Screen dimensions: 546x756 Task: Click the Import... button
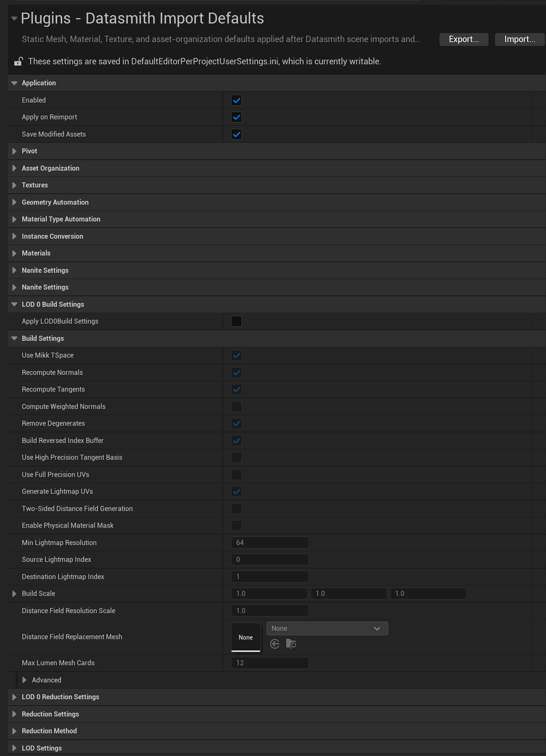point(520,39)
